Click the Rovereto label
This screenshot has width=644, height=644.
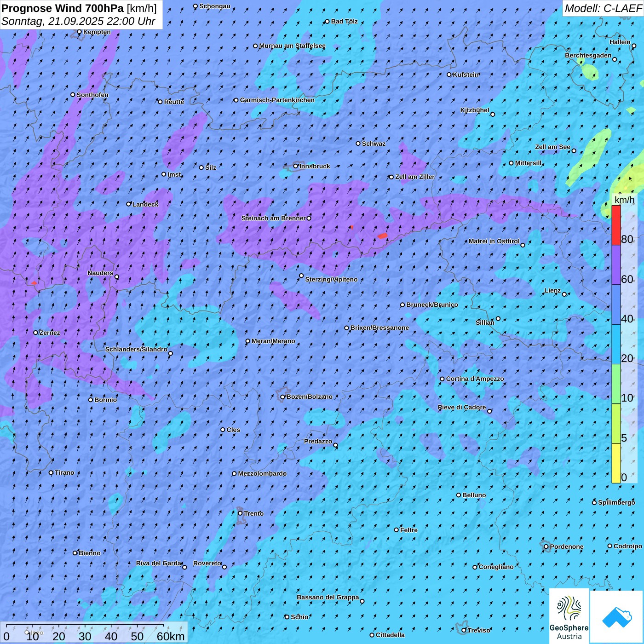(x=207, y=563)
